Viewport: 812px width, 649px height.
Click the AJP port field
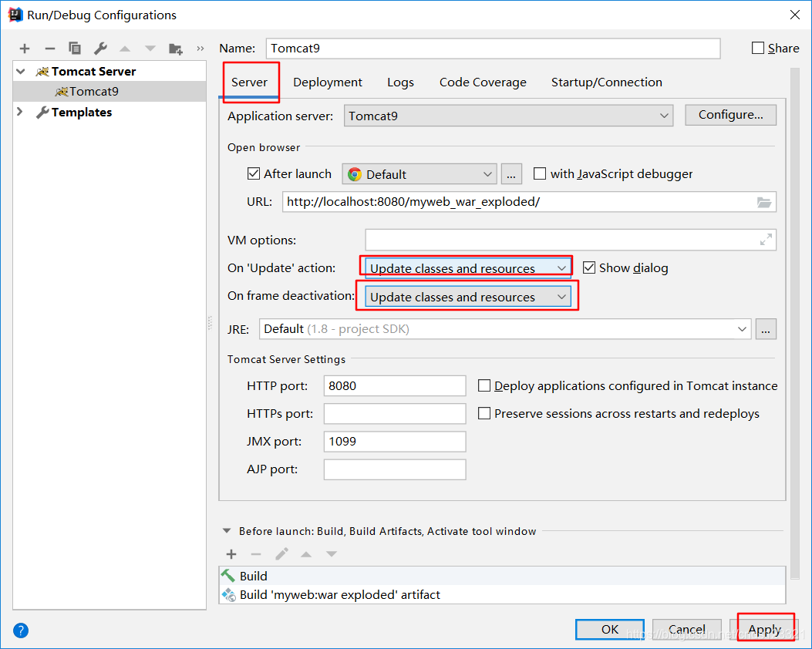pos(395,469)
